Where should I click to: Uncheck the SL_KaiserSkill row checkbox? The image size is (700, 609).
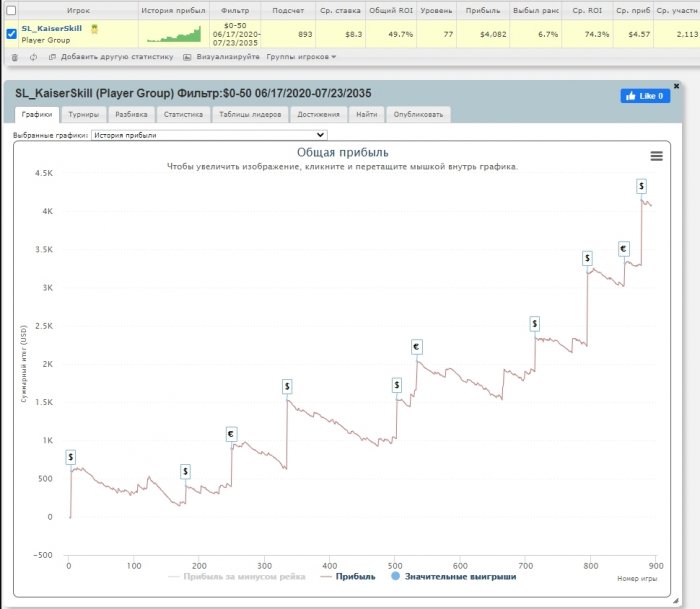12,33
